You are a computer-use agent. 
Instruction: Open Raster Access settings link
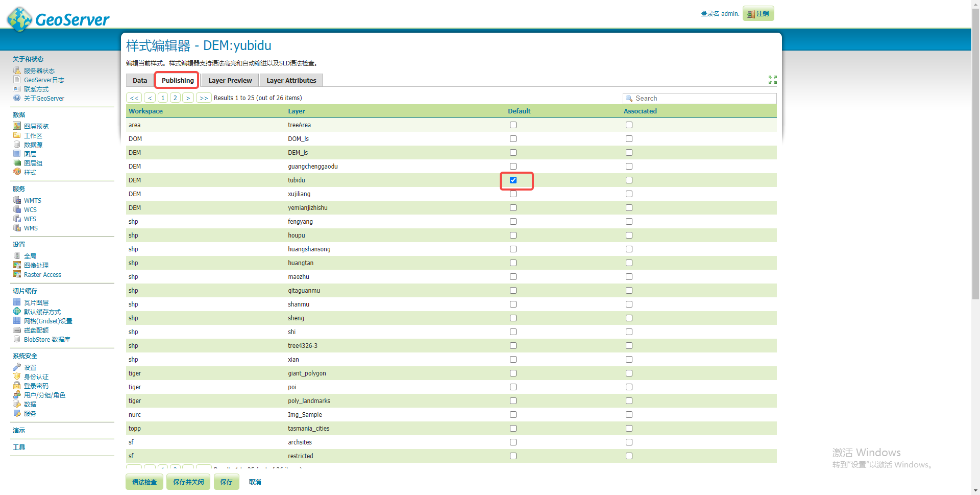click(42, 274)
